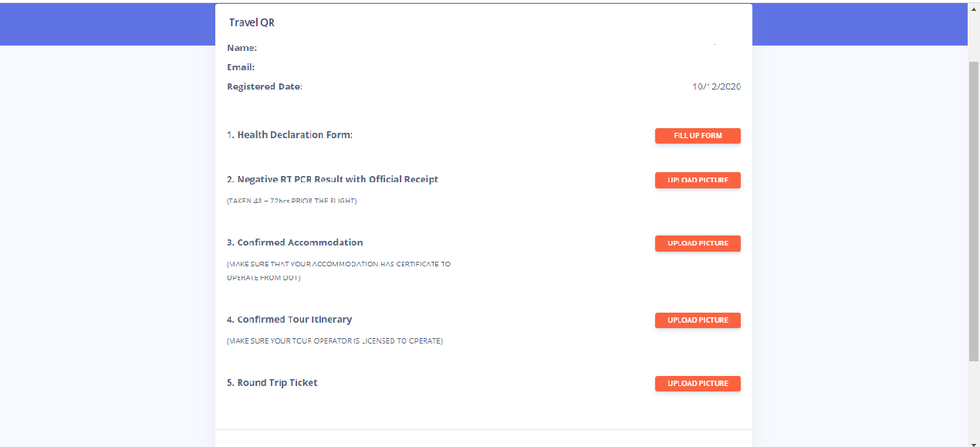Upload picture for Round Trip Ticket

point(698,384)
